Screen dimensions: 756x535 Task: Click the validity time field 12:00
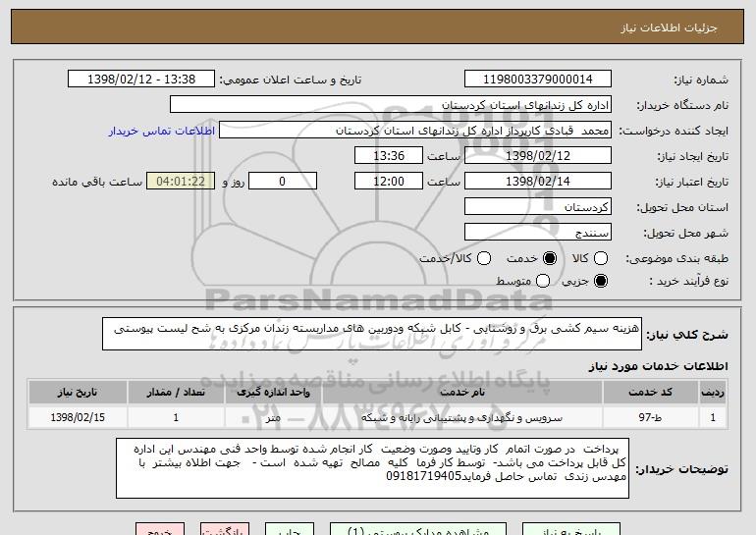click(x=389, y=182)
